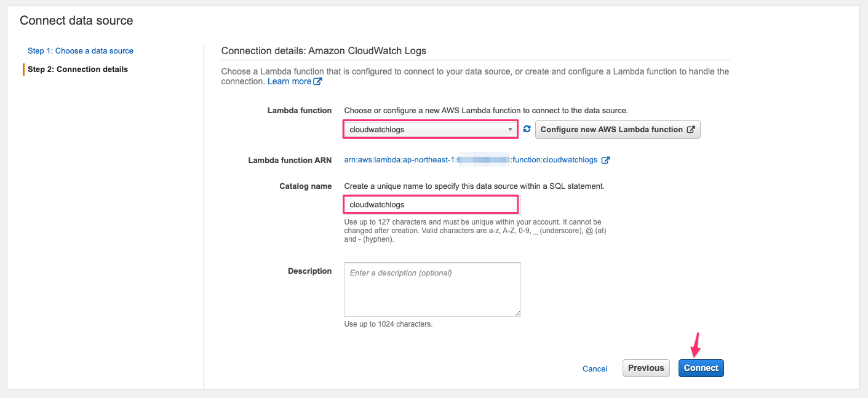Go back with the Previous button
This screenshot has height=398, width=868.
[646, 368]
